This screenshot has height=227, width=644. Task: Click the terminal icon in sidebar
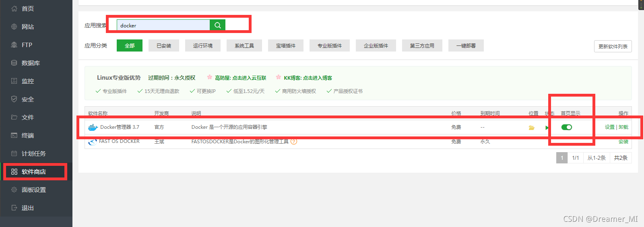coord(14,135)
